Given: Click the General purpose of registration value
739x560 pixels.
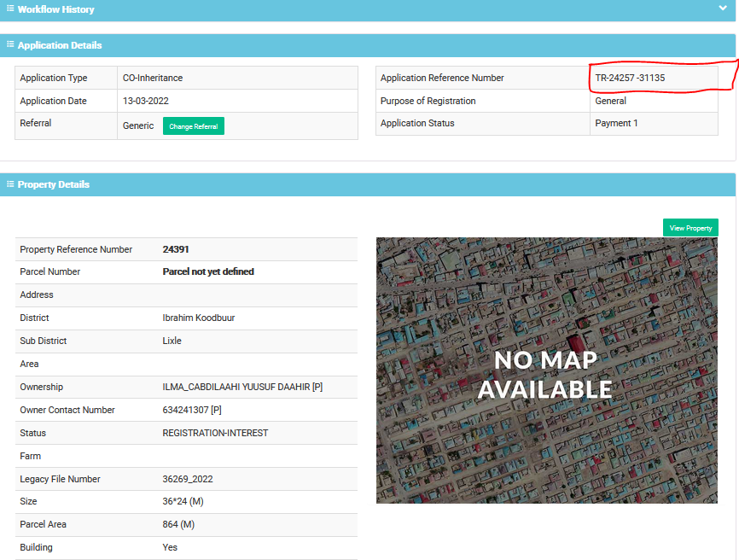Looking at the screenshot, I should pyautogui.click(x=610, y=101).
